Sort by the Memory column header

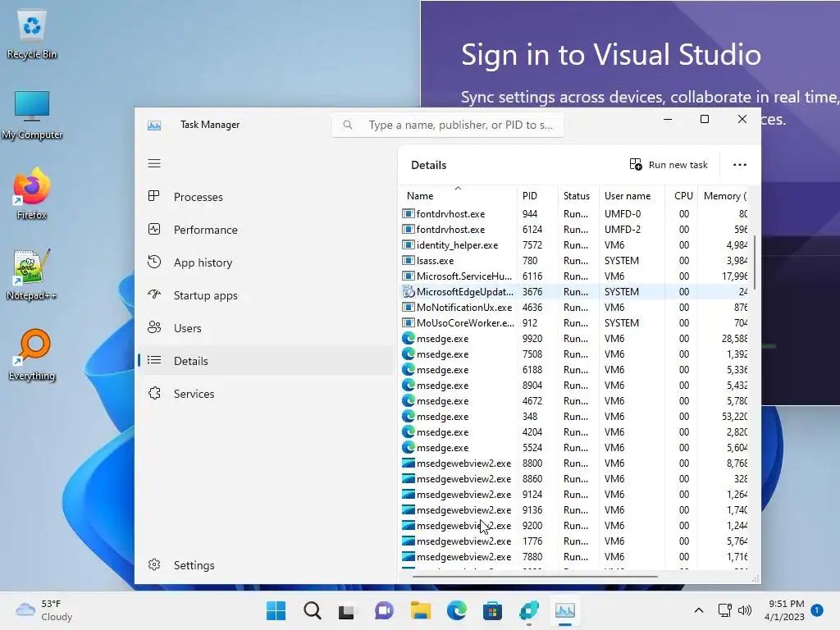[x=723, y=195]
